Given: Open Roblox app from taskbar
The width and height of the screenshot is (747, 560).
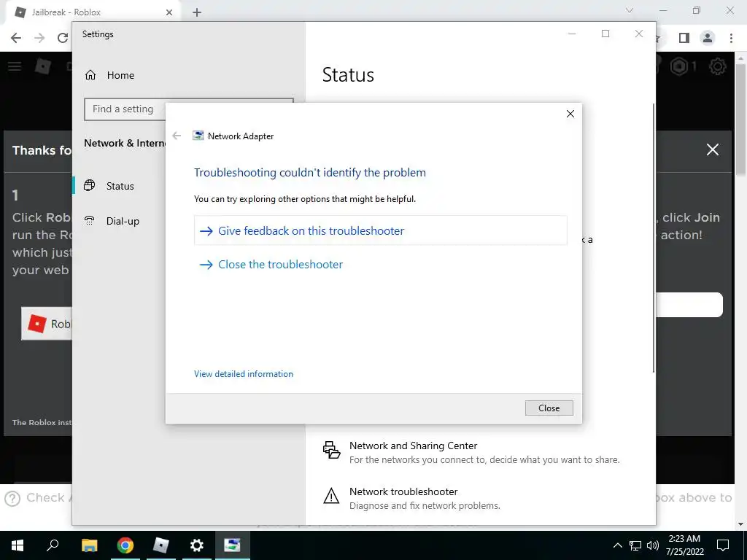Looking at the screenshot, I should [x=161, y=545].
